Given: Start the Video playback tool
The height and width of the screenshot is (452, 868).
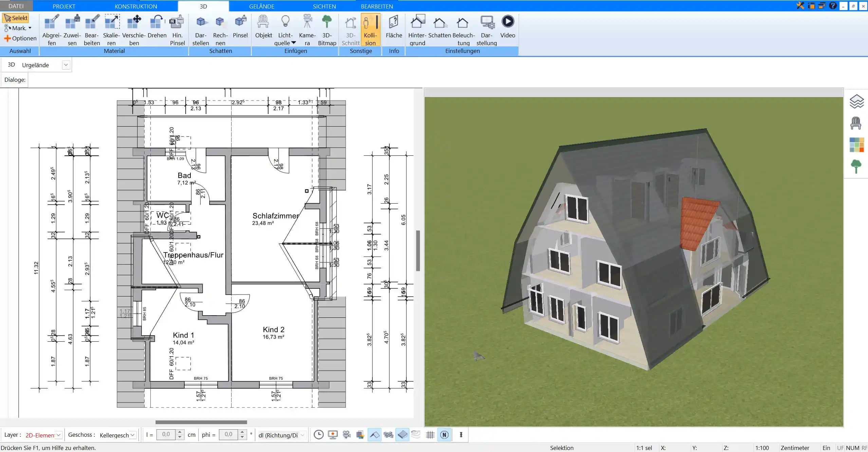Looking at the screenshot, I should [507, 26].
